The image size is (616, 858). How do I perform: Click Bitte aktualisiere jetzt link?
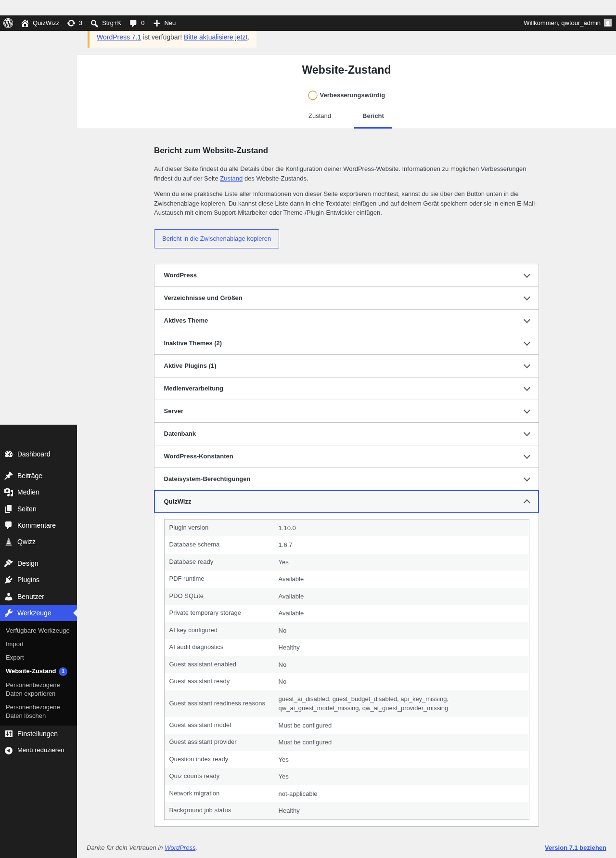click(216, 37)
